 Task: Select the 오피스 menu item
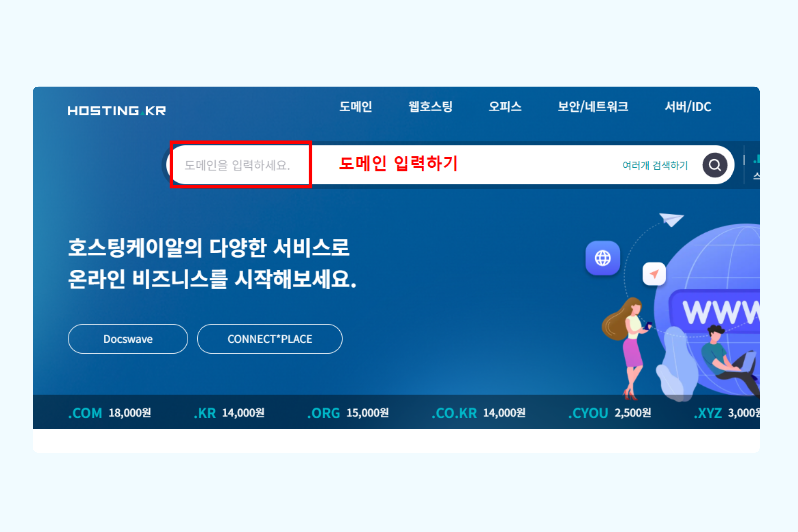tap(505, 106)
